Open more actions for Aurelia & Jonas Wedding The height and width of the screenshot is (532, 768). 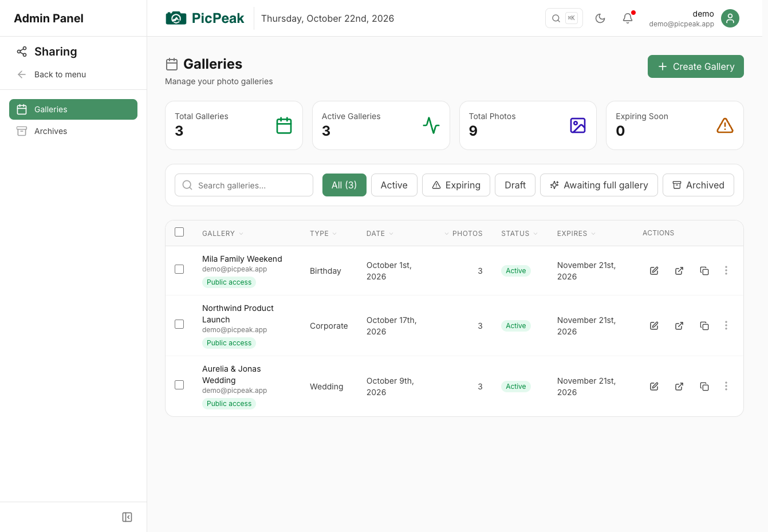click(x=726, y=386)
